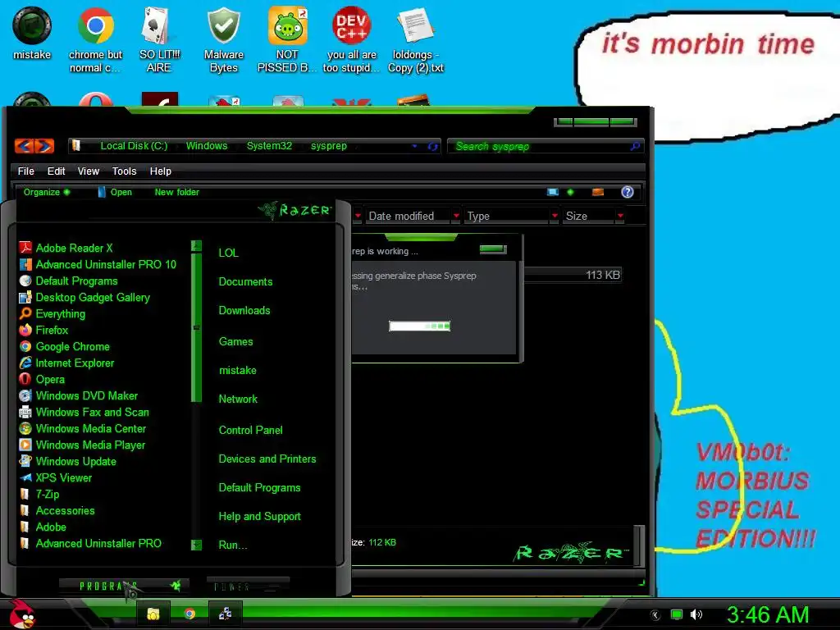Click the PROGRAMS button in the start menu
Image resolution: width=840 pixels, height=630 pixels.
coord(123,586)
